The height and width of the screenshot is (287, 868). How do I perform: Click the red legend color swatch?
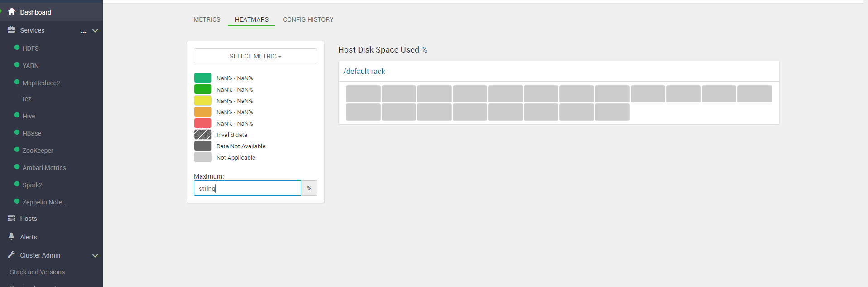(x=203, y=123)
